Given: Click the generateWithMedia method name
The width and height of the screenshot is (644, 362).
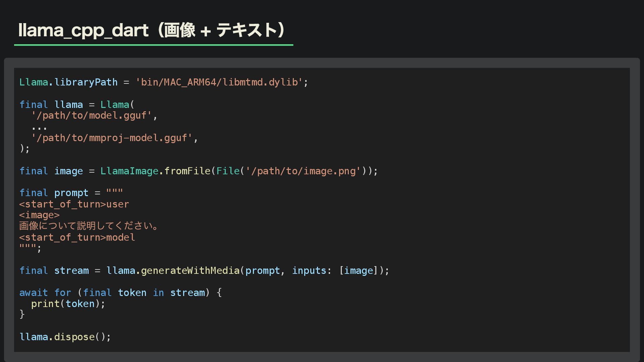Looking at the screenshot, I should click(190, 270).
